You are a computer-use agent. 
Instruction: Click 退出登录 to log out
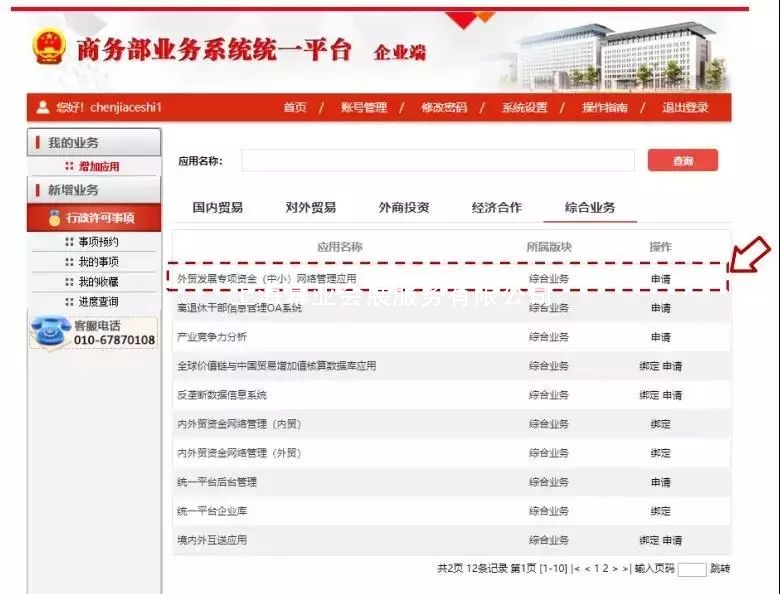pos(685,108)
